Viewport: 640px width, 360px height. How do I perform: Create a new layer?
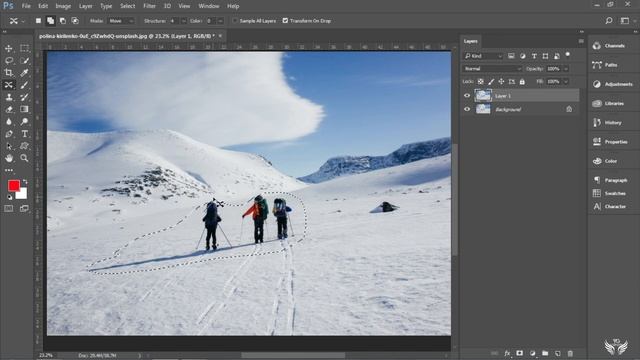point(558,353)
